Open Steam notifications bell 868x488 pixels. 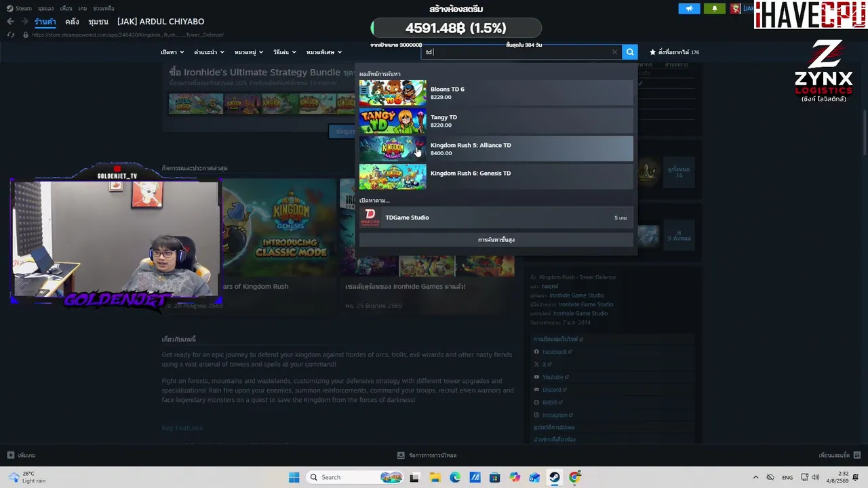tap(714, 8)
